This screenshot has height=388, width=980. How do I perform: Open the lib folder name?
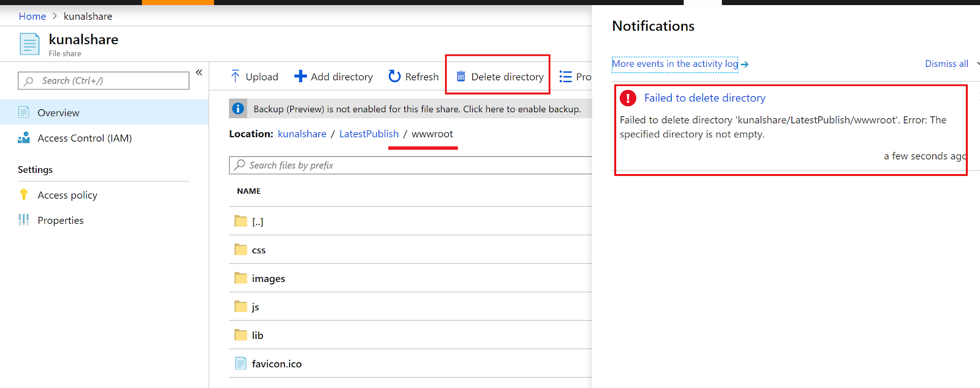point(257,335)
